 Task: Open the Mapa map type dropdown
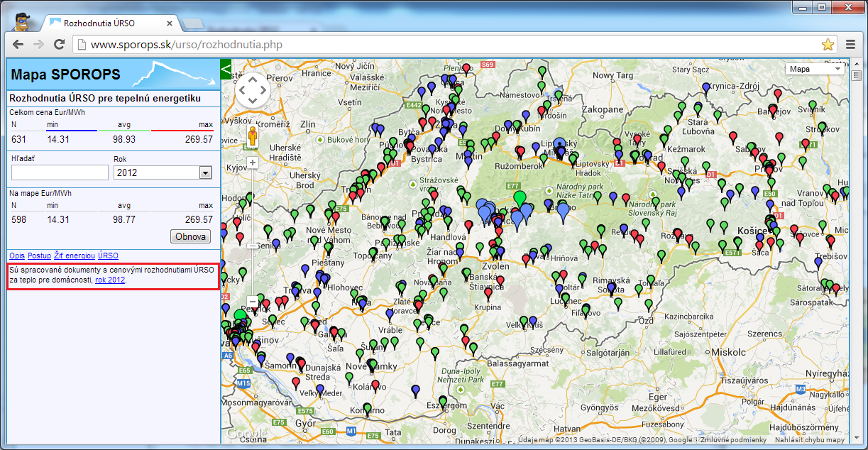point(815,69)
